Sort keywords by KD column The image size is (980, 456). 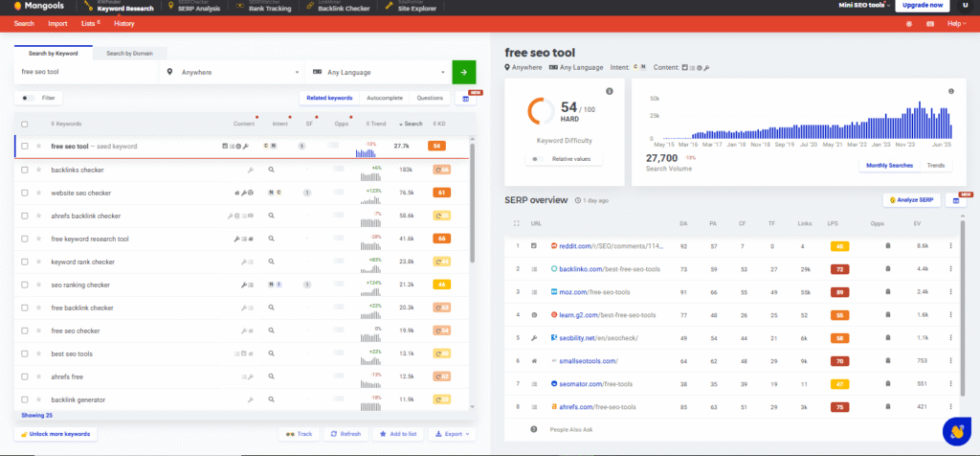coord(438,124)
